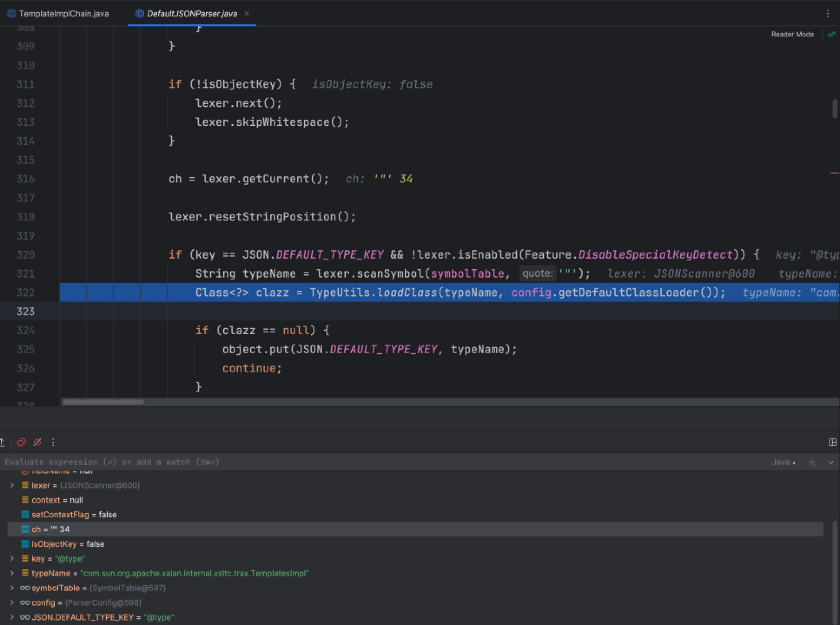The width and height of the screenshot is (840, 625).
Task: Click View Breakpoints red circles icon
Action: [21, 442]
